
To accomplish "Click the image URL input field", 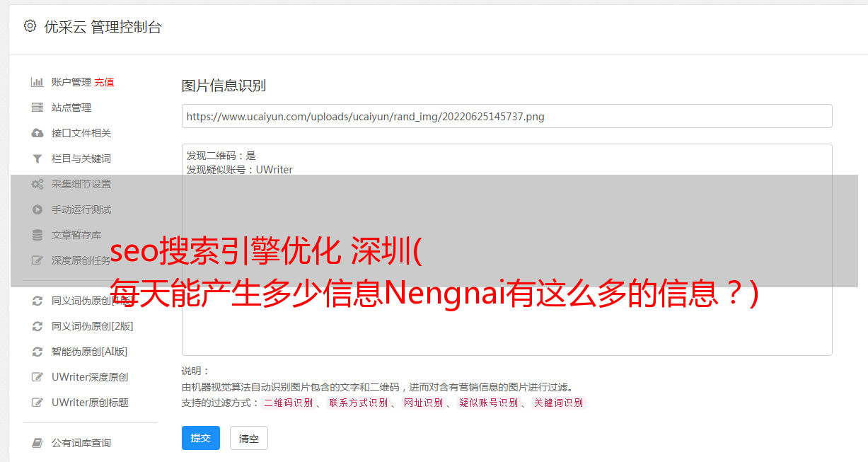I will pyautogui.click(x=507, y=116).
